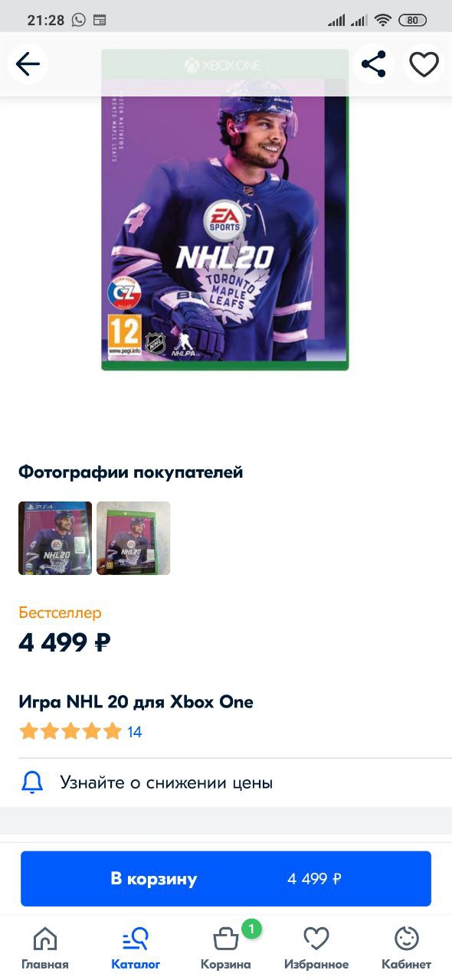
Task: Open the Избранное favorites tab
Action: [316, 948]
